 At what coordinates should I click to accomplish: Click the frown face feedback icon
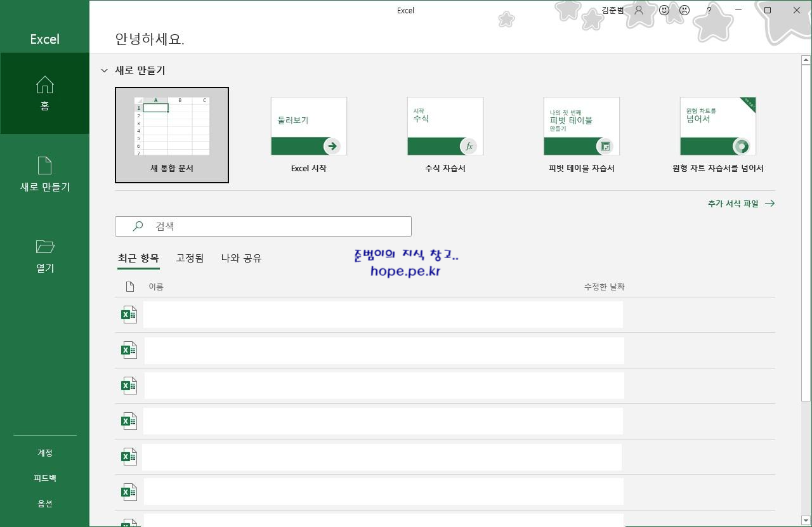click(x=684, y=10)
